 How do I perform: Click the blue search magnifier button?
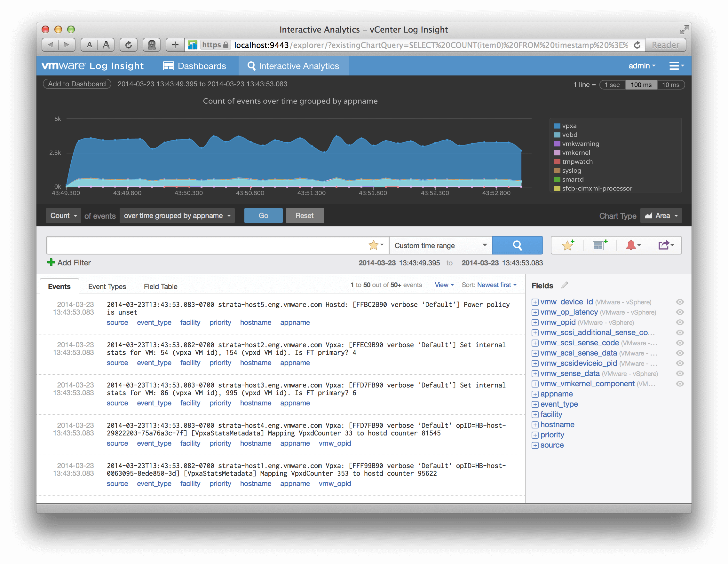[x=517, y=246]
